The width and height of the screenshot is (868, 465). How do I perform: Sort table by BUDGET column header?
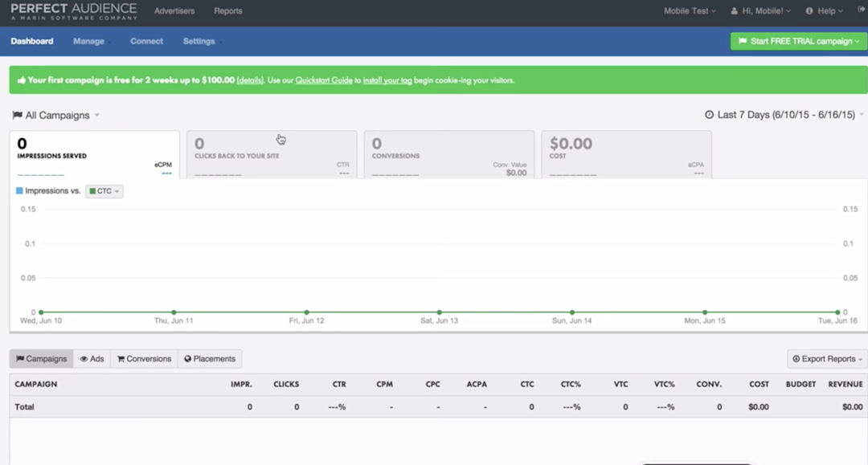coord(801,384)
